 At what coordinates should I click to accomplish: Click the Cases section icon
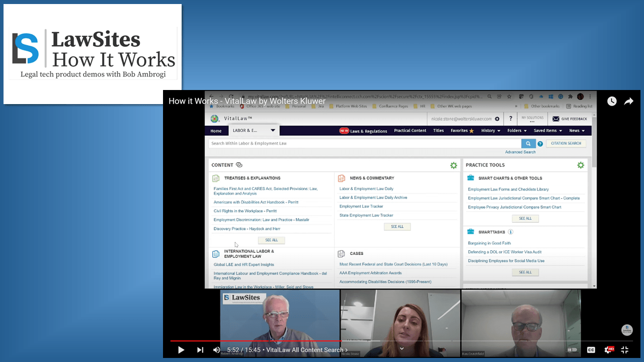click(342, 254)
